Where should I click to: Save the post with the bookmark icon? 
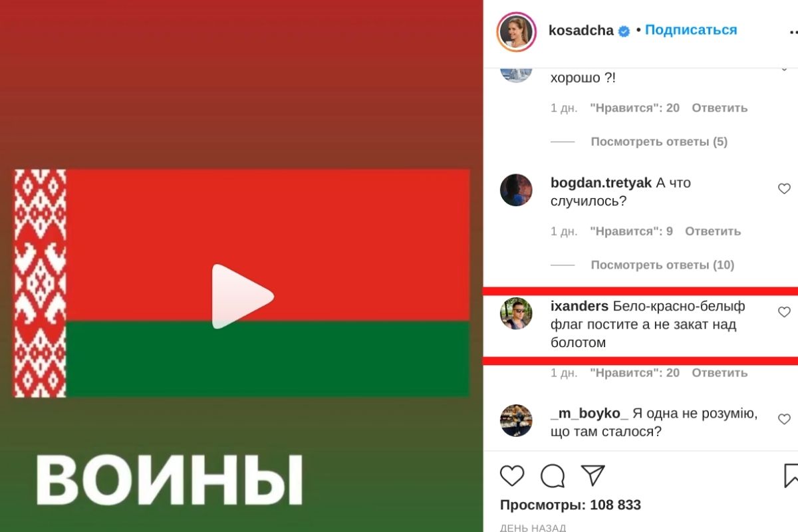click(x=791, y=475)
